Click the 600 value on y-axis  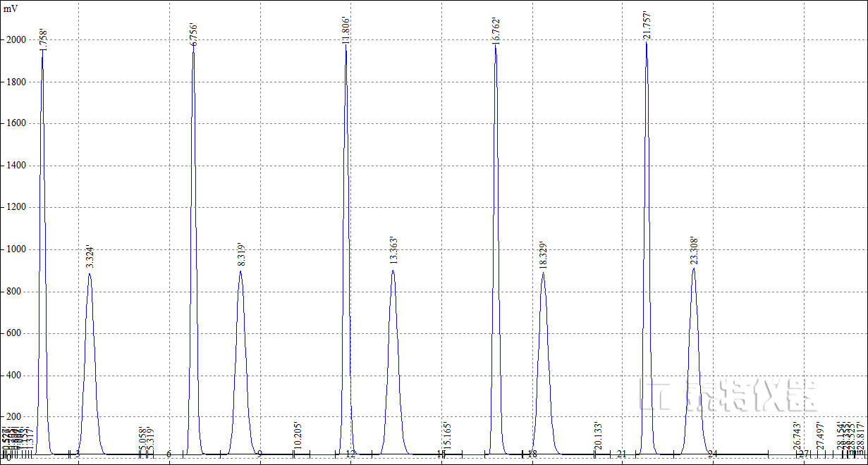pyautogui.click(x=16, y=333)
